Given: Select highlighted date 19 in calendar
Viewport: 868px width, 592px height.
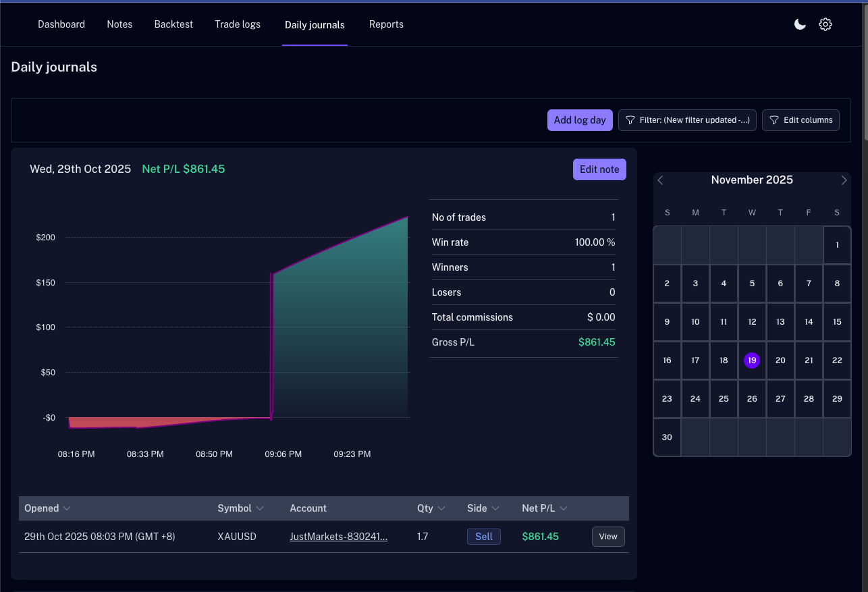Looking at the screenshot, I should coord(752,360).
